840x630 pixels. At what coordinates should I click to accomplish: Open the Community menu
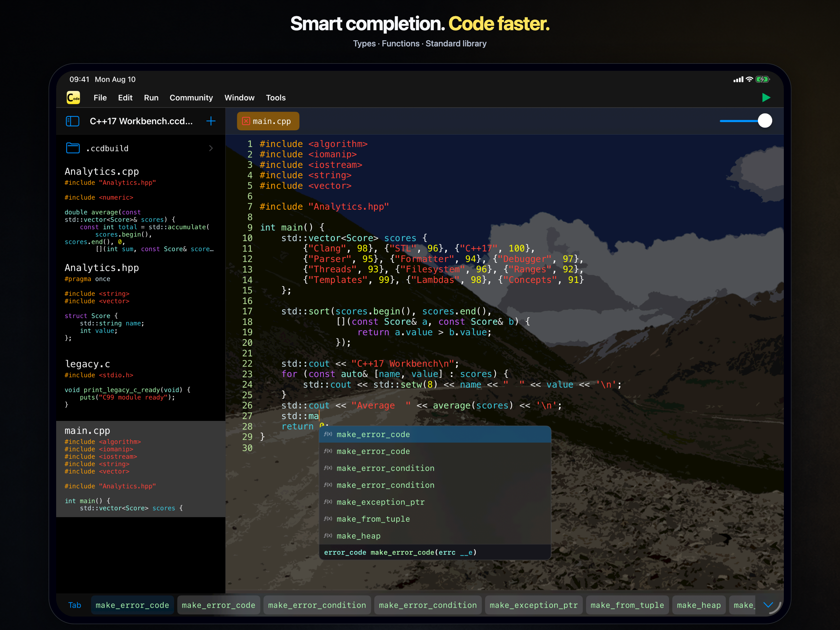pos(191,98)
